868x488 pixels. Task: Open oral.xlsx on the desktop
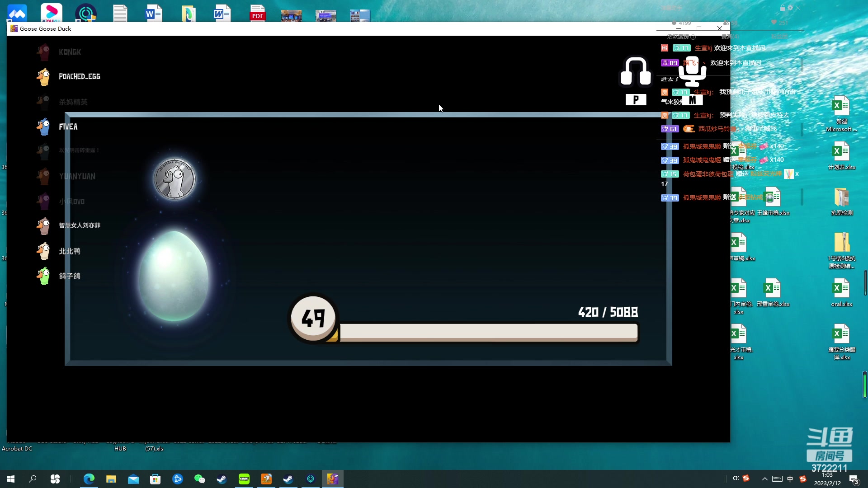pyautogui.click(x=841, y=292)
